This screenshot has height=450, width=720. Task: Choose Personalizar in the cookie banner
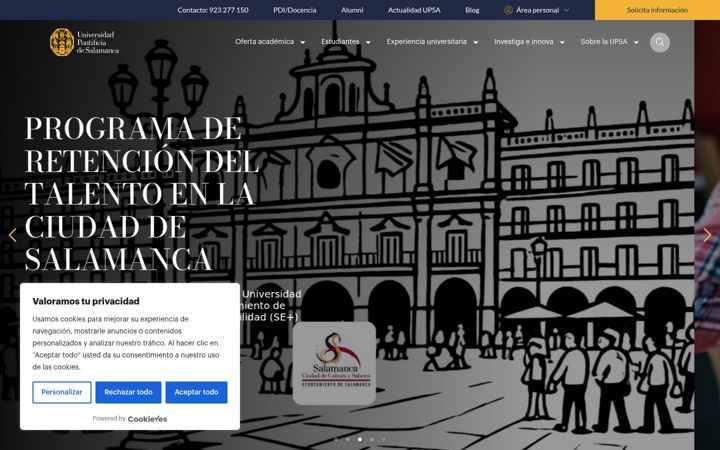62,392
